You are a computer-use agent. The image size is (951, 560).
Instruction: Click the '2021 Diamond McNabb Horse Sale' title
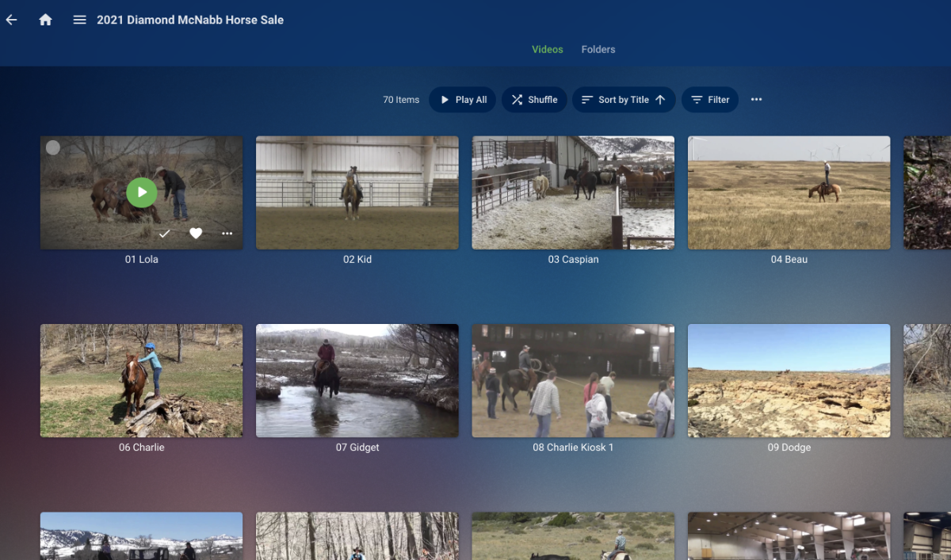190,20
